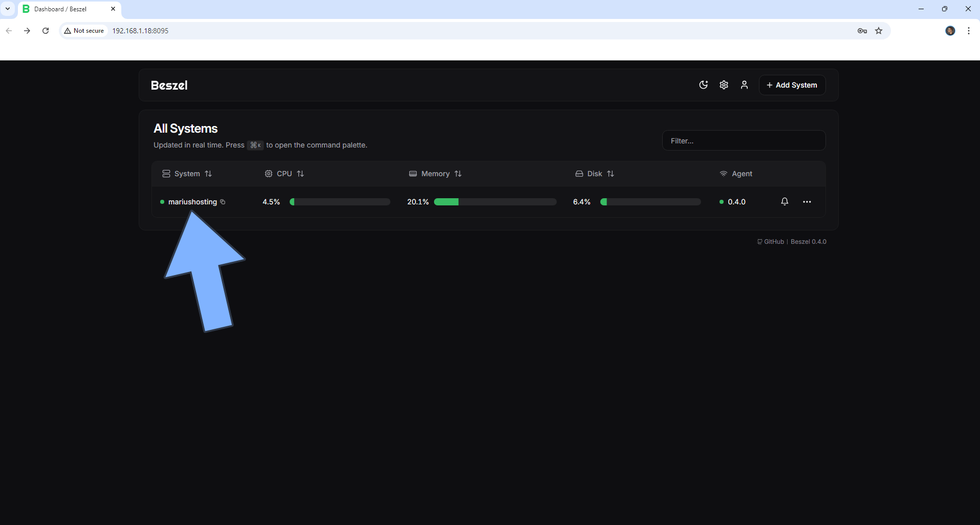Click the Disk usage bar at 6.4%
This screenshot has width=980, height=525.
click(x=650, y=202)
